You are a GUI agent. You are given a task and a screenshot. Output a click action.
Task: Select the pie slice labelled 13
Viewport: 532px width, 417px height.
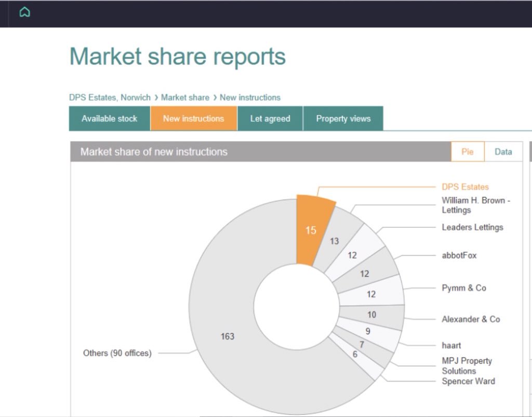pyautogui.click(x=334, y=241)
